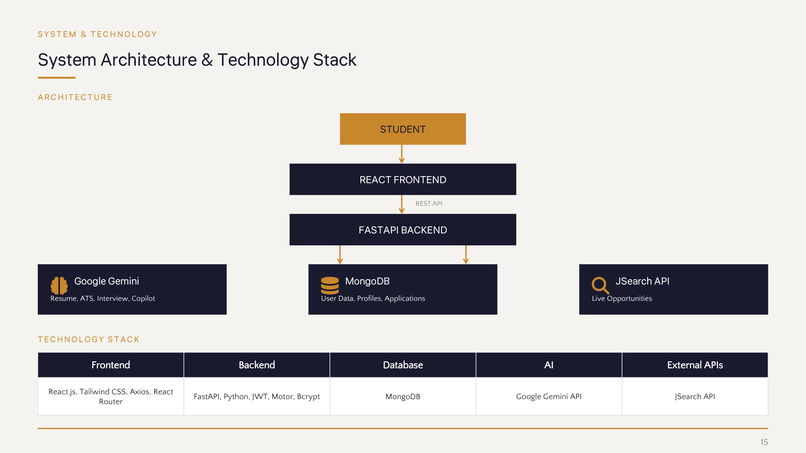Click the ARCHITECTURE section label

pos(75,97)
